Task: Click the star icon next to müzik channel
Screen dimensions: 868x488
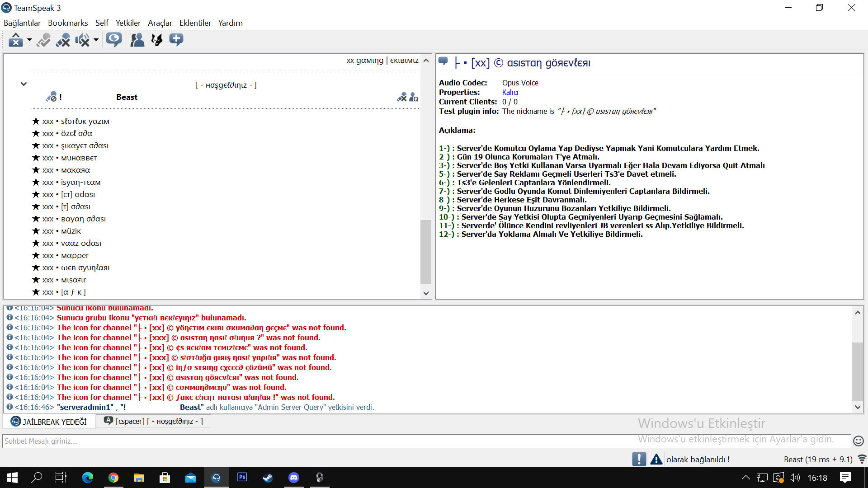Action: click(36, 230)
